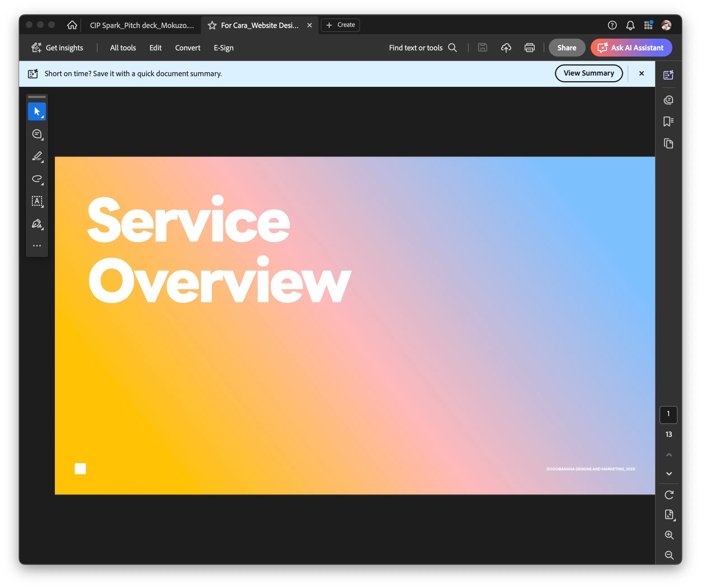
Task: Pick the Add text box tool
Action: click(37, 201)
